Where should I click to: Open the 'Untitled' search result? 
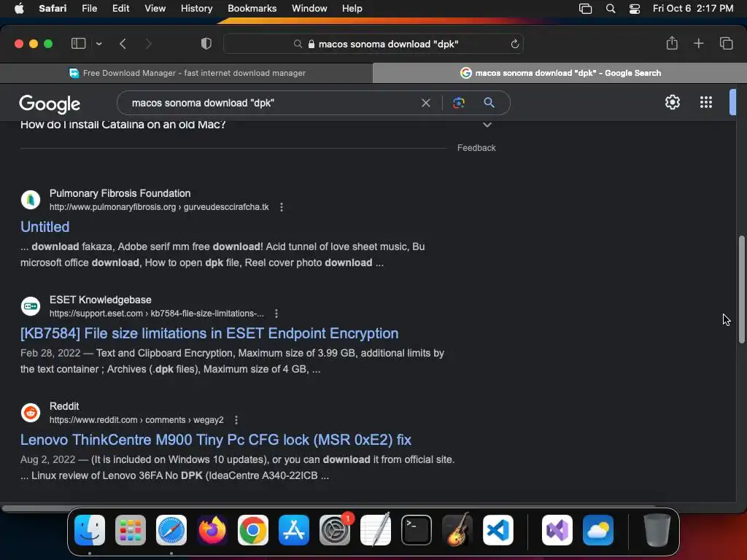click(x=44, y=227)
